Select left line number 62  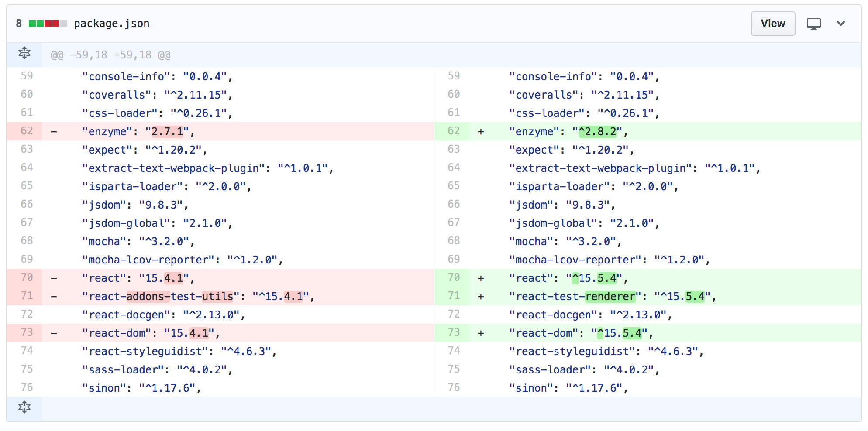point(27,131)
